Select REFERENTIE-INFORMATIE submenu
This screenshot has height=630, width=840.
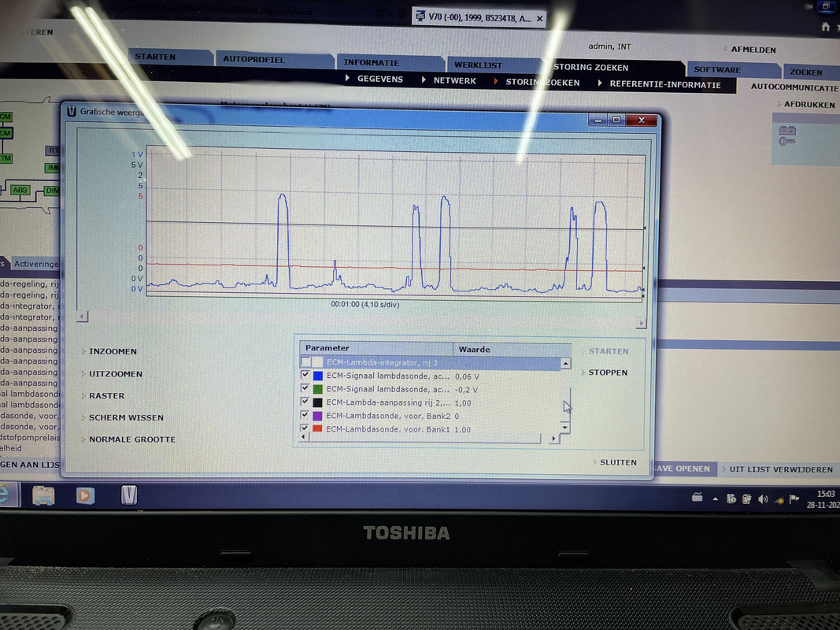(664, 84)
